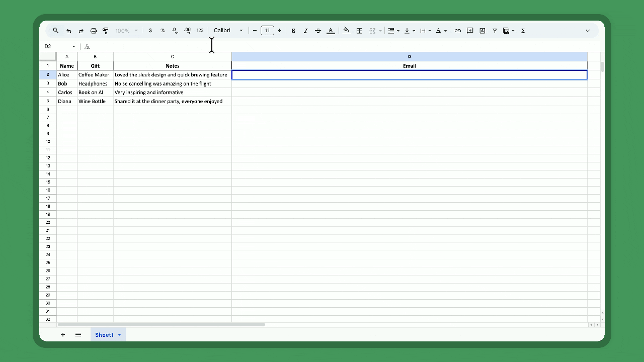The width and height of the screenshot is (644, 362).
Task: Toggle italic formatting
Action: point(305,31)
